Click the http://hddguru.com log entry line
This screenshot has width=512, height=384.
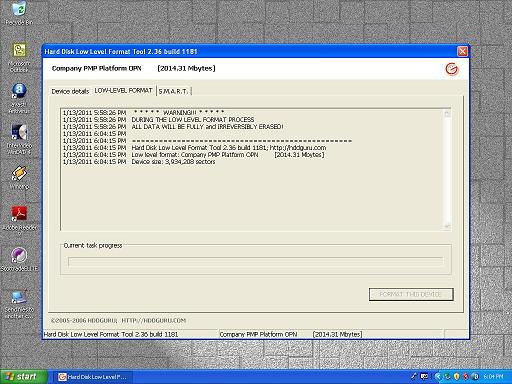(x=194, y=148)
